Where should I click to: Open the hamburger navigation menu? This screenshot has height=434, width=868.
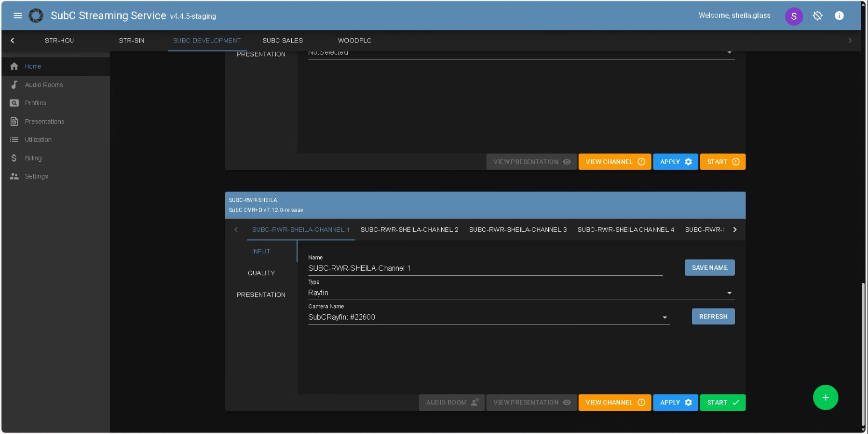[18, 15]
